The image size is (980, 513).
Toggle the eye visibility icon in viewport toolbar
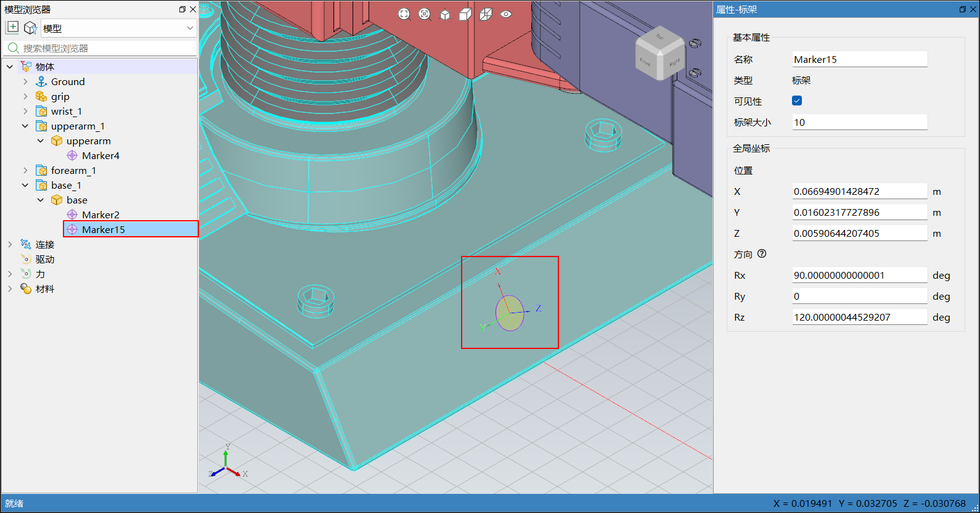tap(506, 14)
